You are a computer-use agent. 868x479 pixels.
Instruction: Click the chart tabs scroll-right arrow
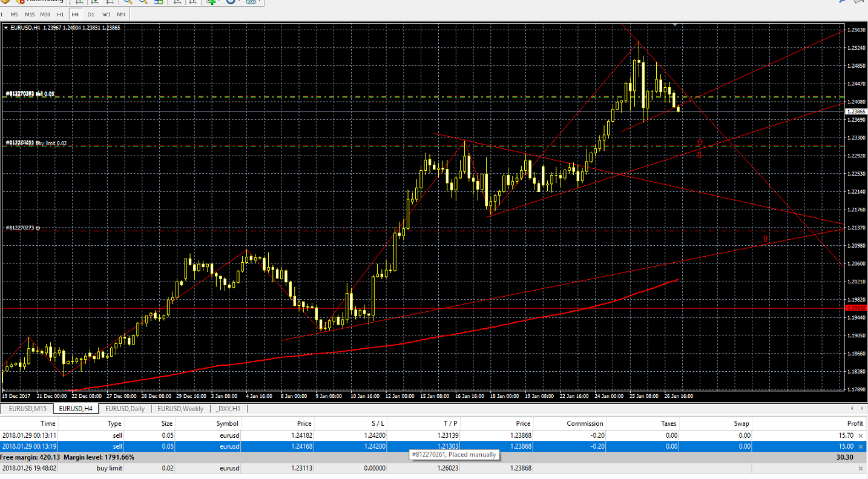pos(861,409)
